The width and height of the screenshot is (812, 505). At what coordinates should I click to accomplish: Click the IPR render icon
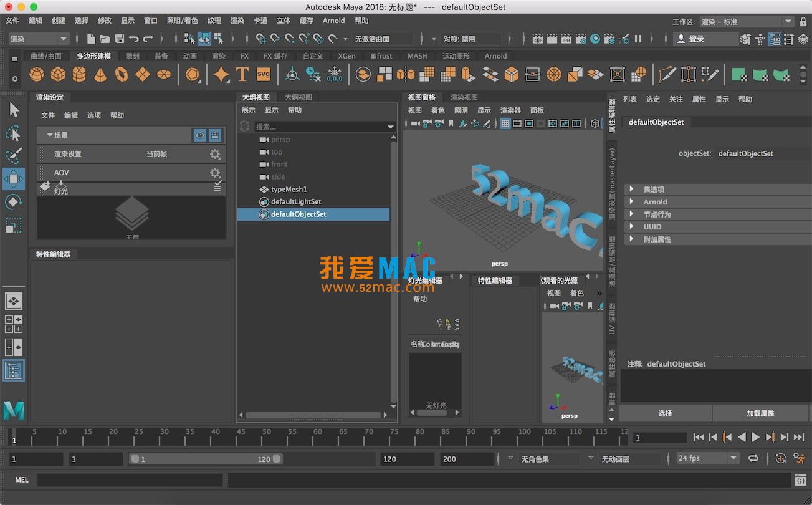point(566,39)
